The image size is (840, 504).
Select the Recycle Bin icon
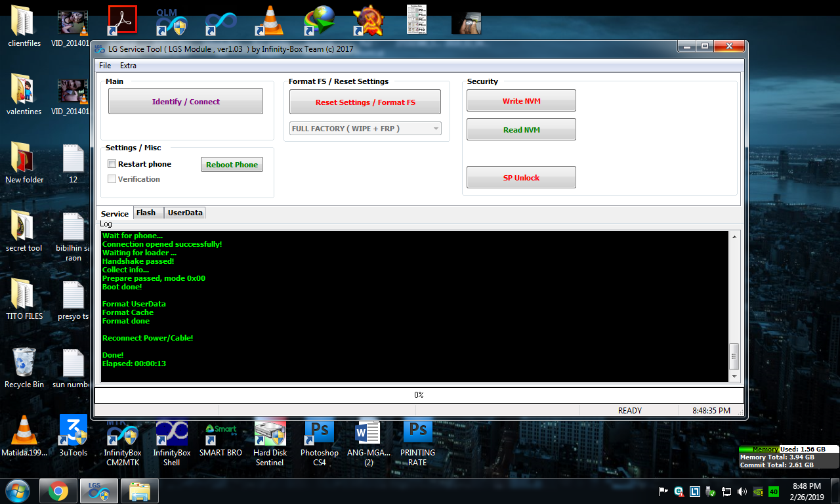[24, 367]
